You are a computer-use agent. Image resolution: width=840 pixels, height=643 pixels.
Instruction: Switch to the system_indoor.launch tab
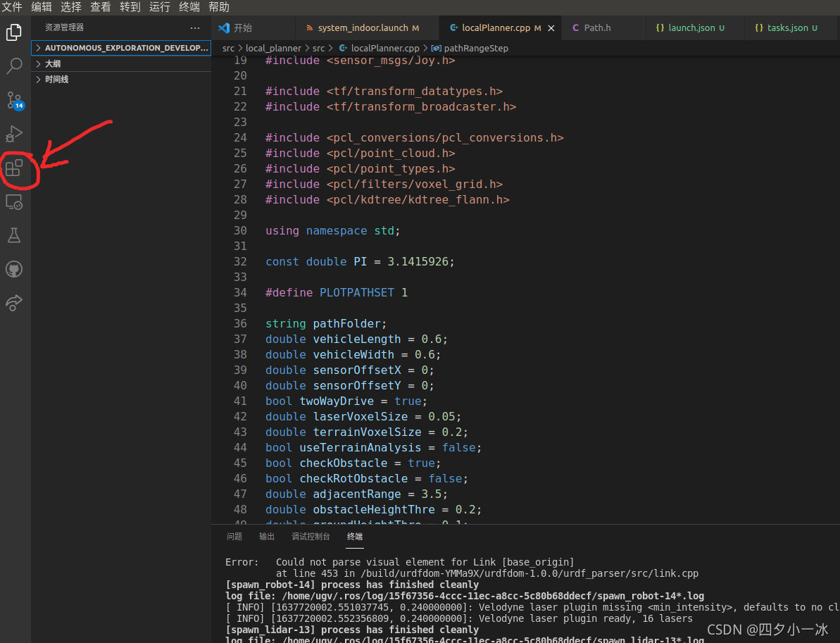tap(366, 28)
